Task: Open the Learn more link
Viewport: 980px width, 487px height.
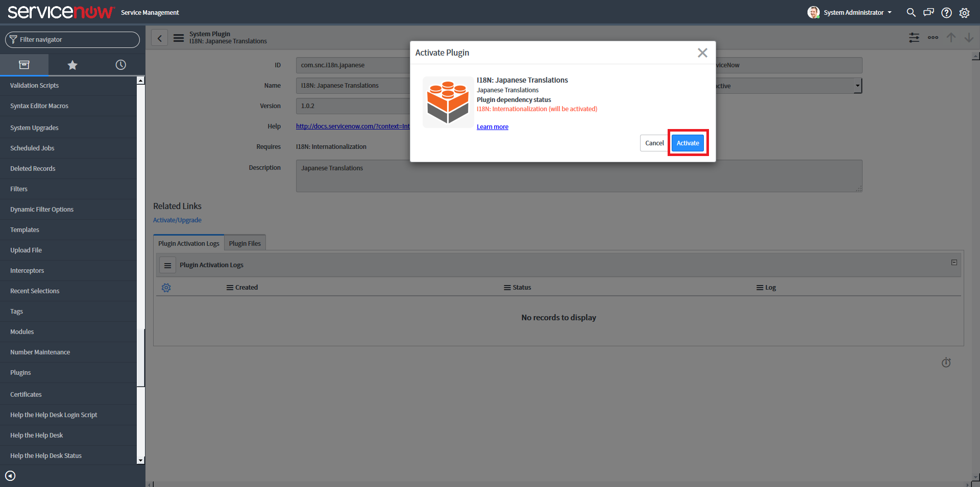Action: coord(493,127)
